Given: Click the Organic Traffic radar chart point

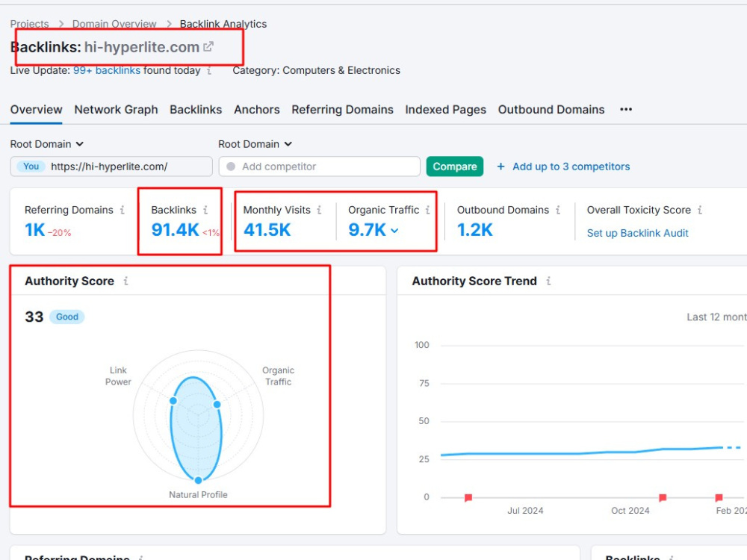Looking at the screenshot, I should tap(217, 404).
